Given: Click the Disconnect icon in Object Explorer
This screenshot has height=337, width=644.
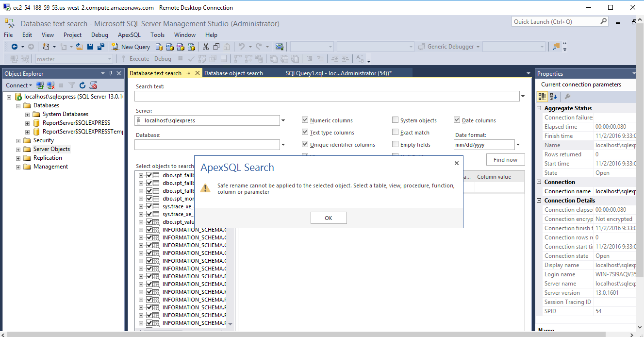Looking at the screenshot, I should [x=50, y=85].
